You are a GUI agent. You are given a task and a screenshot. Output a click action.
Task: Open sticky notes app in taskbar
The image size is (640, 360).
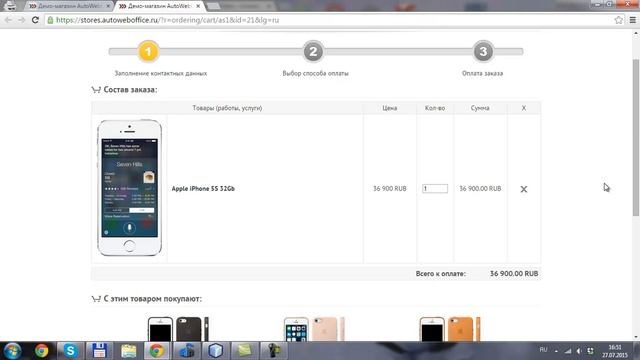[x=244, y=351]
